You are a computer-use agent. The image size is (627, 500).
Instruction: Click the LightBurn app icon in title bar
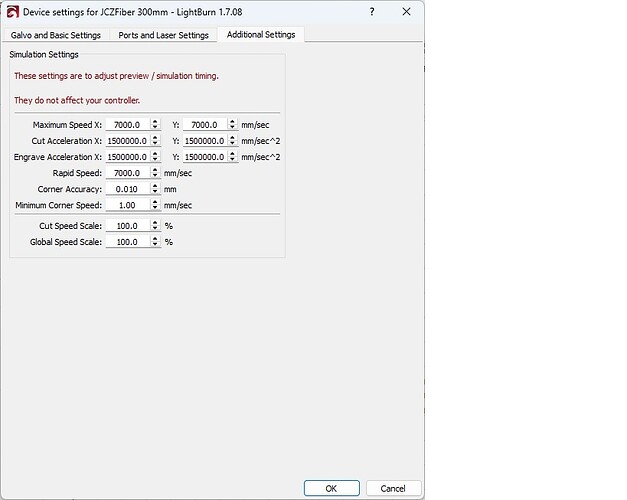pyautogui.click(x=12, y=11)
